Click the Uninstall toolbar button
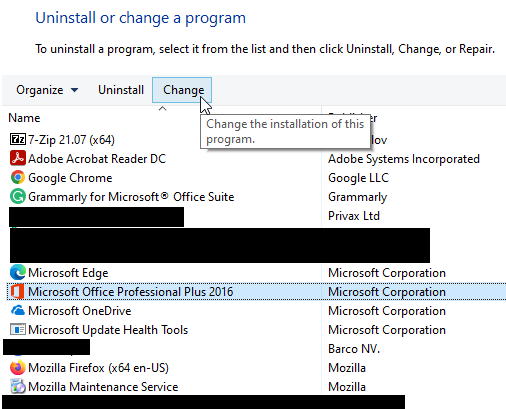Viewport: 506px width, 409px height. coord(121,90)
